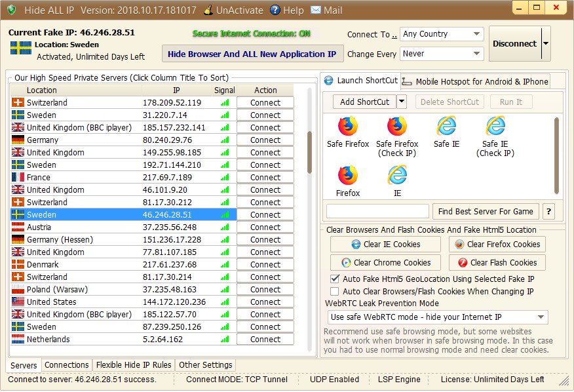Image resolution: width=574 pixels, height=392 pixels.
Task: Click the Clear Chrome Cookies button
Action: click(x=385, y=263)
